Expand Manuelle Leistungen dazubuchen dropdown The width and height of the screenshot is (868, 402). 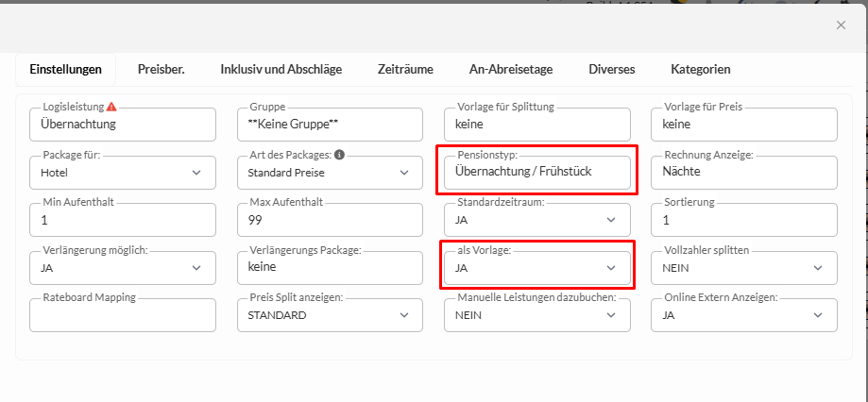[x=536, y=315]
